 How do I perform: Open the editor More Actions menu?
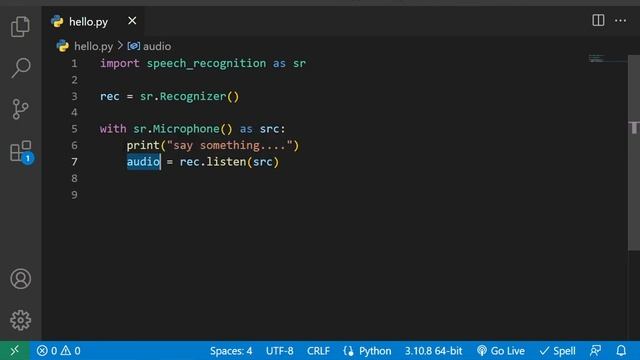[x=620, y=20]
